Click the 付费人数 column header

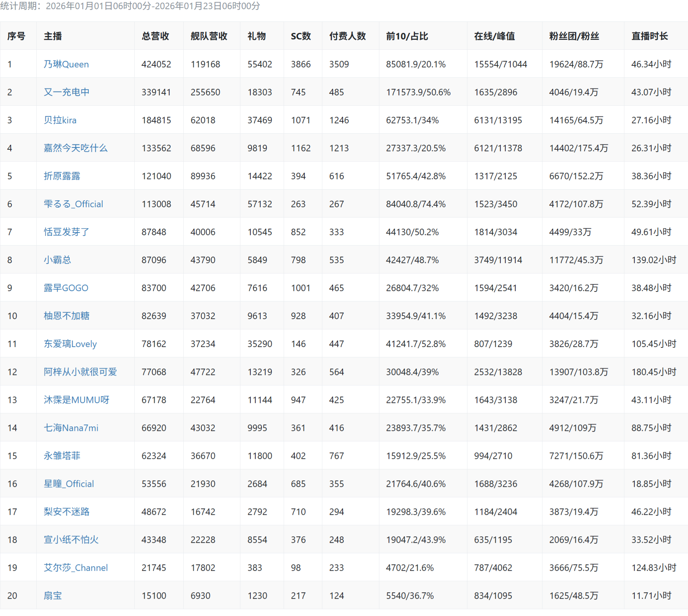pyautogui.click(x=347, y=36)
